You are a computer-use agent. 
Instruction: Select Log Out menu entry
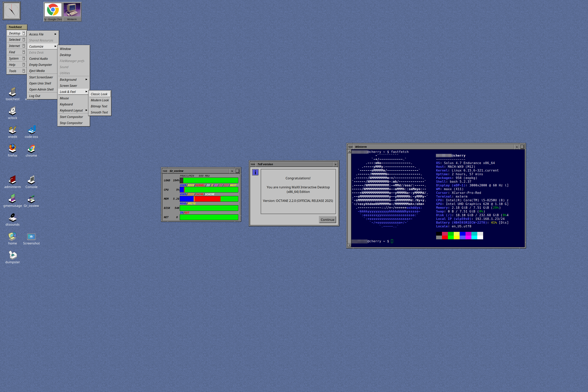43,96
